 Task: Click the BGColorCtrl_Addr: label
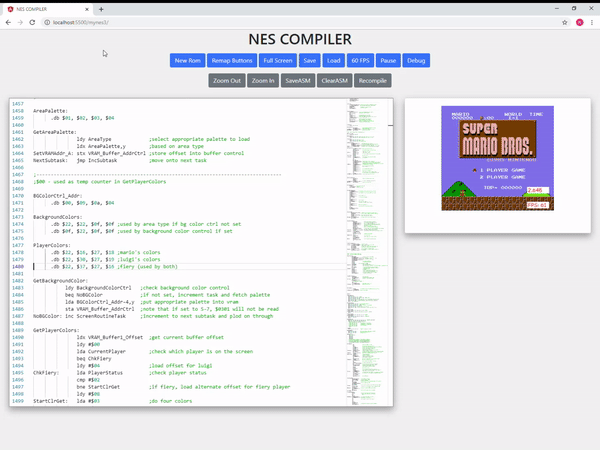pyautogui.click(x=57, y=196)
